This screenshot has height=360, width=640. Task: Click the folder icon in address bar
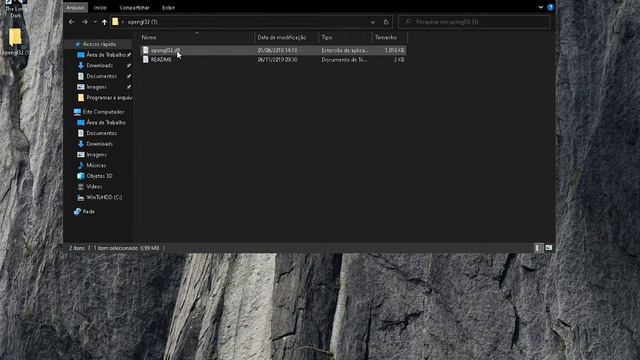[116, 22]
